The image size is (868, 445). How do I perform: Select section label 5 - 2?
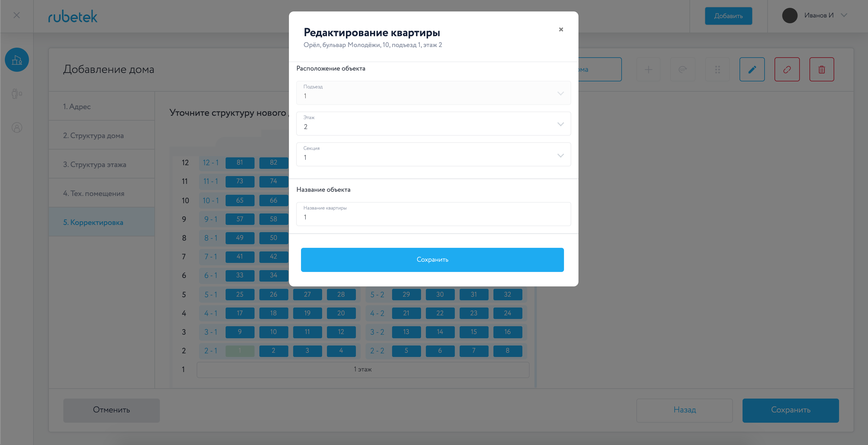377,295
